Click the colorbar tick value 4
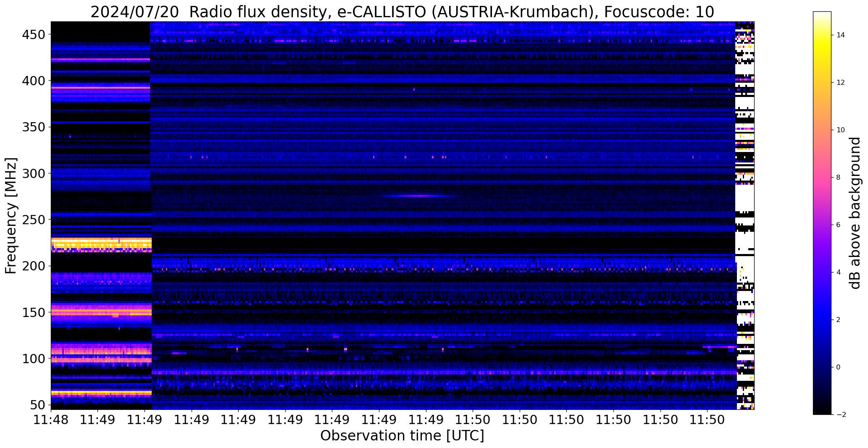This screenshot has height=448, width=868. [x=839, y=272]
